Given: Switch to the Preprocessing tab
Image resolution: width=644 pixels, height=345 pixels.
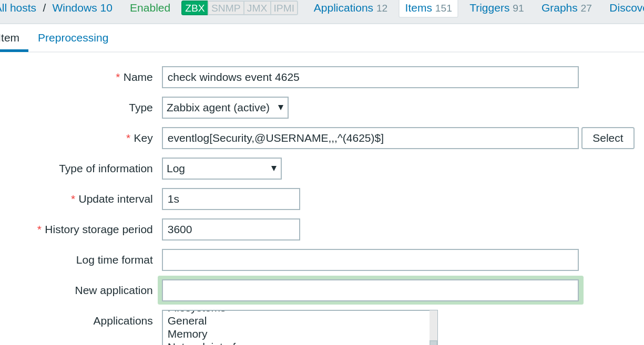Looking at the screenshot, I should click(x=73, y=38).
